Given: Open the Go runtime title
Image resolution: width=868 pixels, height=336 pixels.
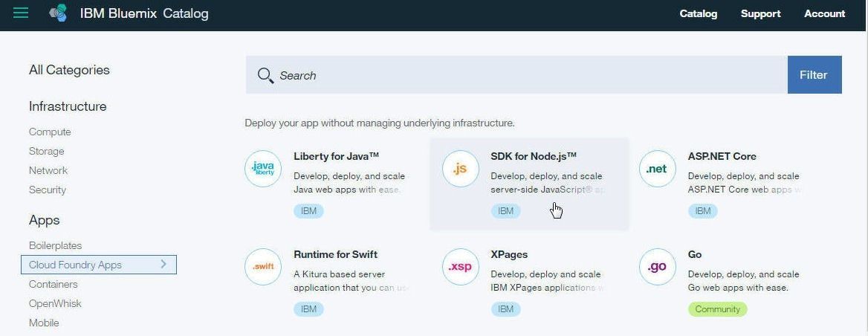Looking at the screenshot, I should tap(695, 255).
